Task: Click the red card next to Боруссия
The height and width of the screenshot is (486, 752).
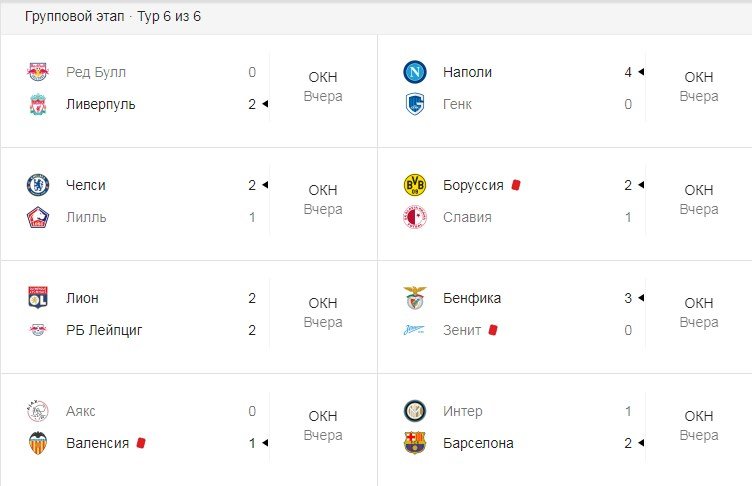Action: pyautogui.click(x=516, y=185)
